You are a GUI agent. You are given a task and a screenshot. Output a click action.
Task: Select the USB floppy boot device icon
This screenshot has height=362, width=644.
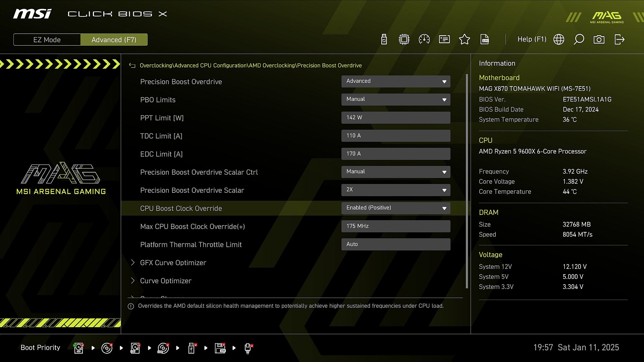(220, 348)
